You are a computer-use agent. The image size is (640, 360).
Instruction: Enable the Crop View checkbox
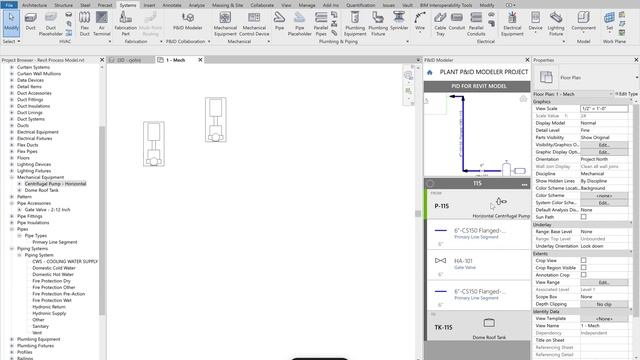click(583, 260)
